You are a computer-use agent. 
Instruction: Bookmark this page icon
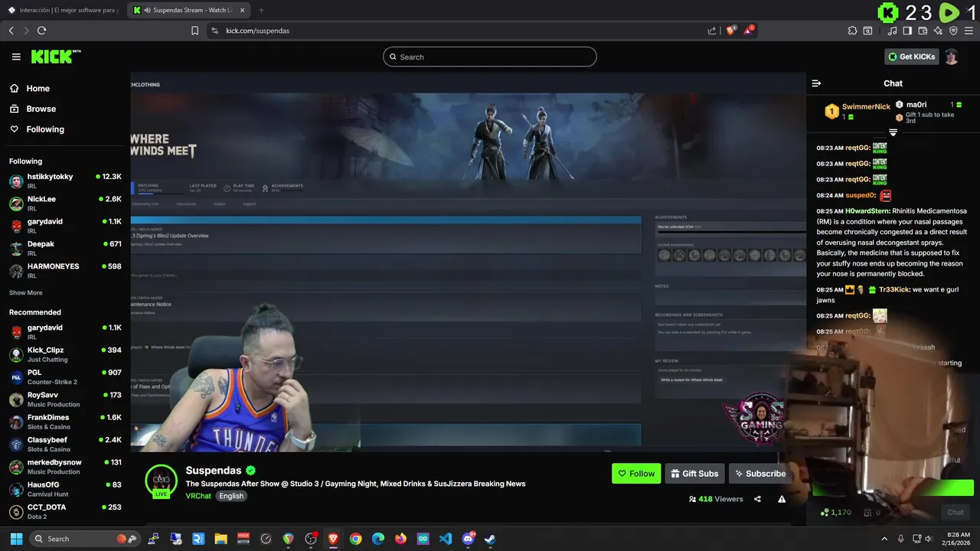(x=194, y=31)
